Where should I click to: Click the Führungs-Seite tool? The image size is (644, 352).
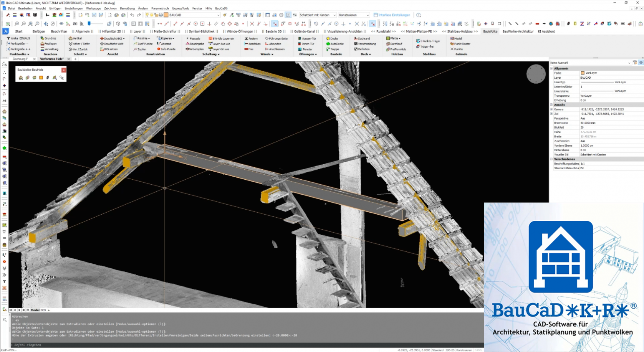point(276,38)
